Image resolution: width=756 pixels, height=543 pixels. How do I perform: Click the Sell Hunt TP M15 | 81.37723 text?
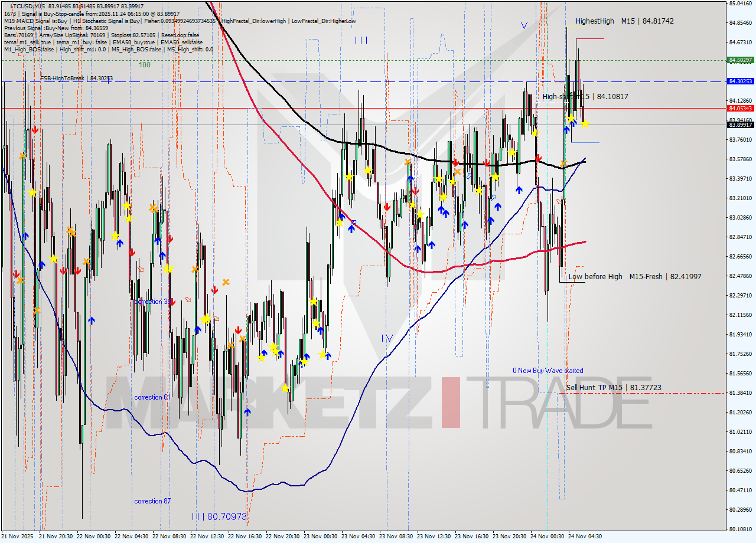click(x=614, y=387)
